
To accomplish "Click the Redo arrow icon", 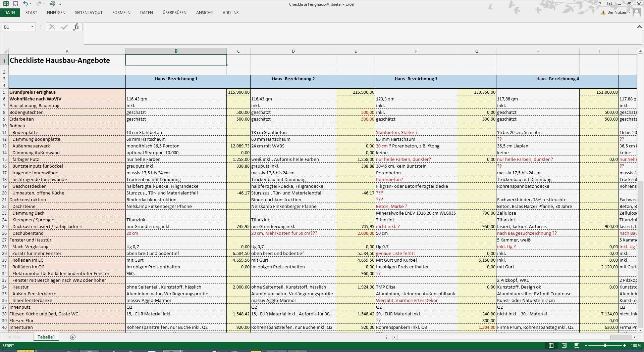I will click(x=39, y=4).
